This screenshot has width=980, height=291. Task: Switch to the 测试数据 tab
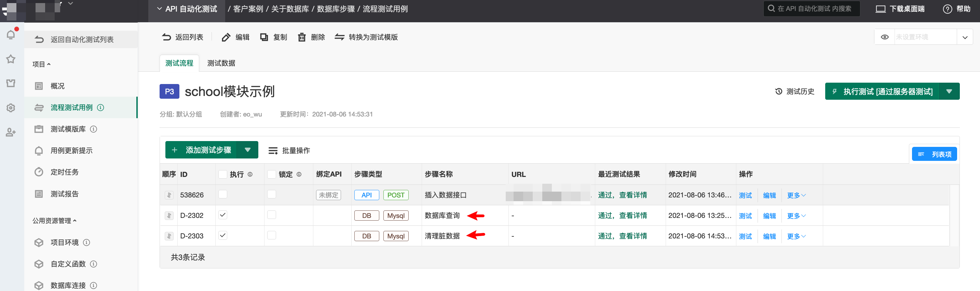tap(221, 63)
